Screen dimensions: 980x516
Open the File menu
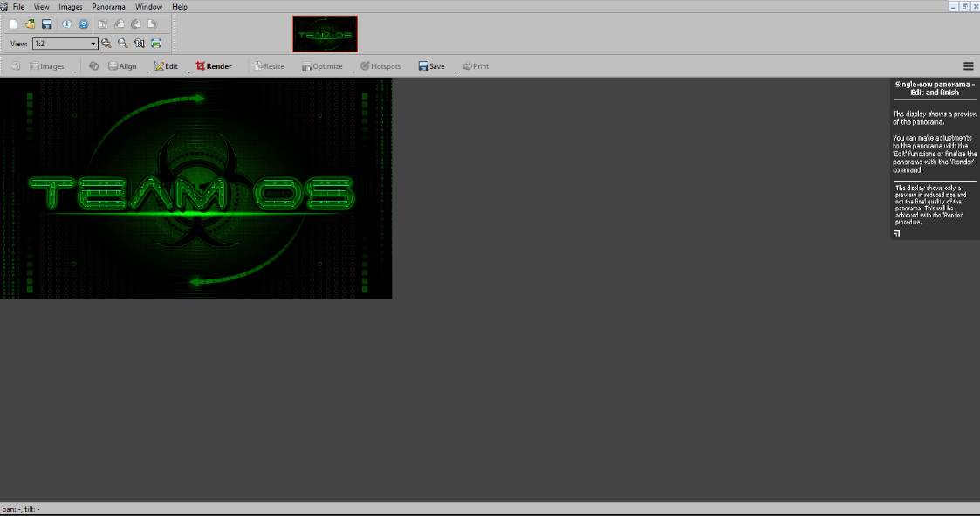click(18, 7)
